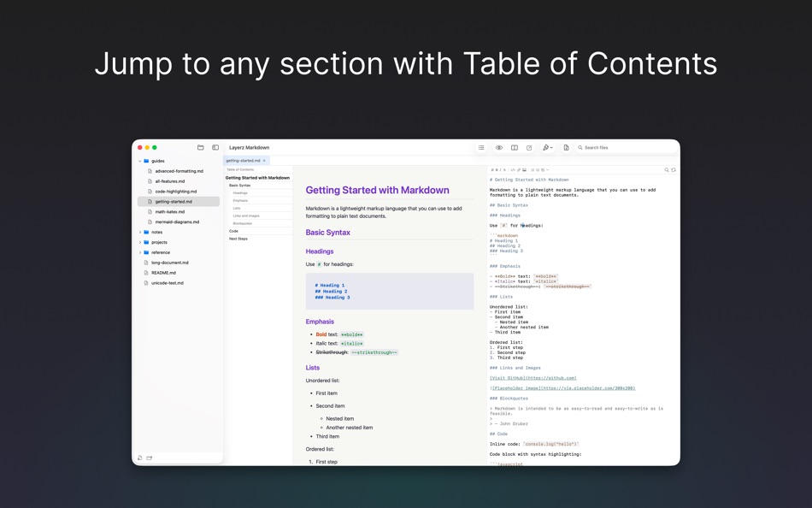Screen dimensions: 812x508
Task: Click the projects folder icon
Action: pos(146,243)
